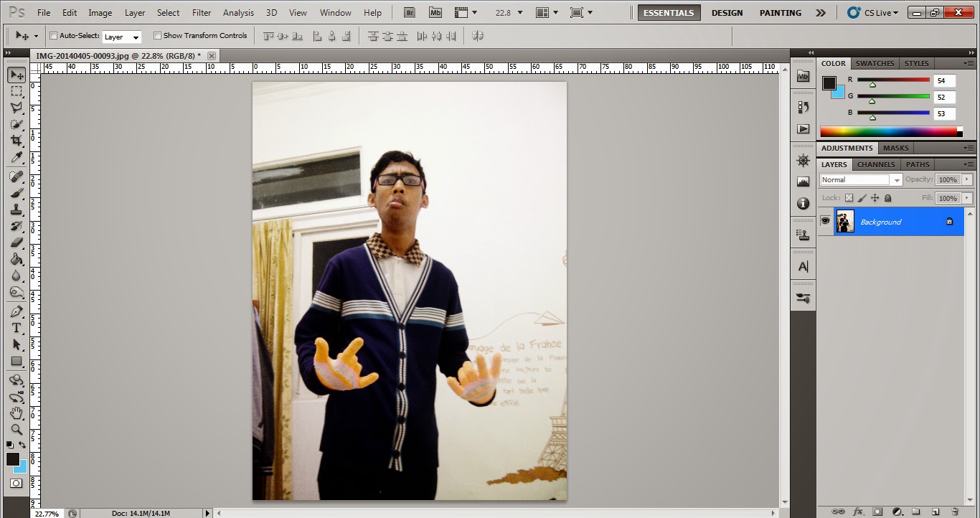Screen dimensions: 980x518
Task: Select the Rectangular Marquee tool
Action: 17,91
